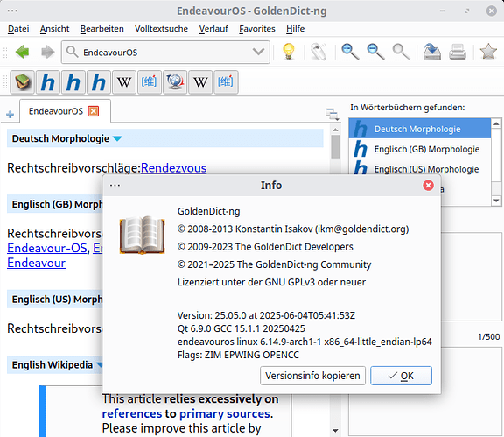Click the Version 25.05.0 text line
The width and height of the screenshot is (504, 437).
pos(266,315)
